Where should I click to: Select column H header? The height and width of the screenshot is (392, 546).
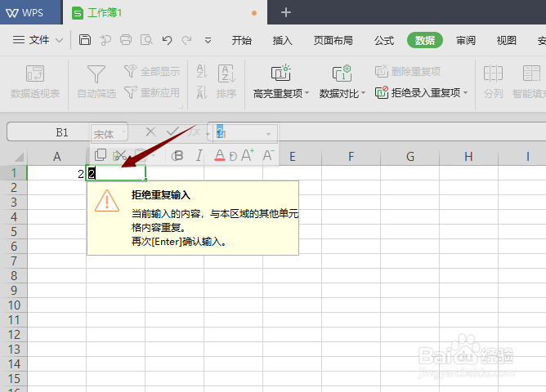click(468, 157)
